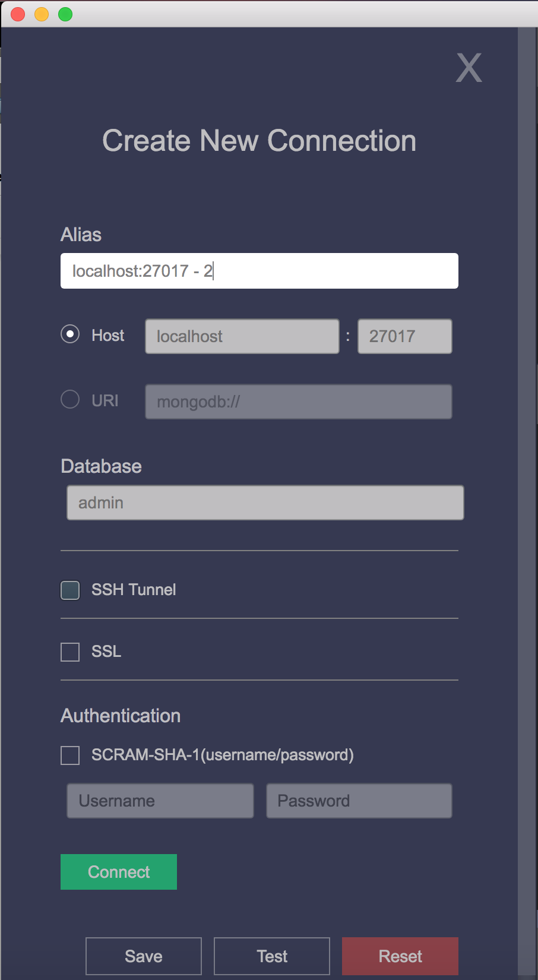Focus the mongodb:// URI field

298,402
